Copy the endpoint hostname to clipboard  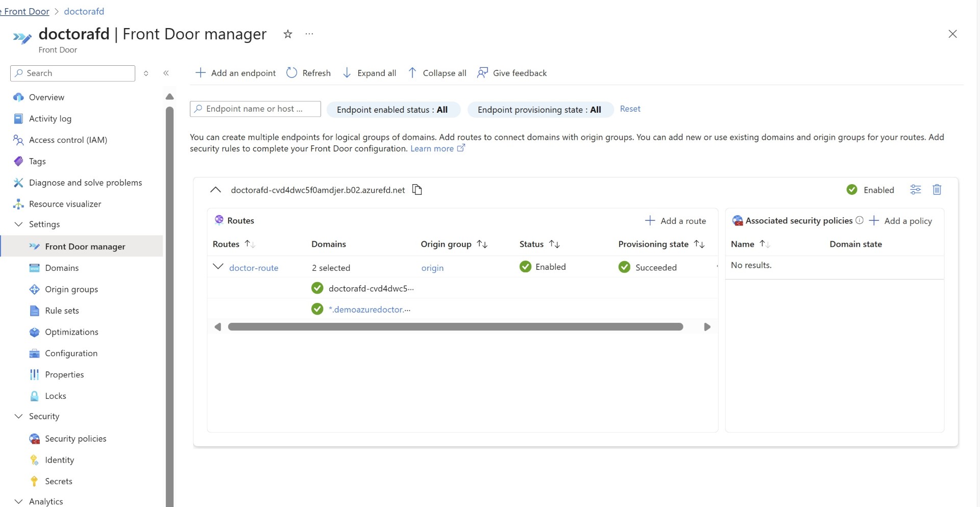pyautogui.click(x=417, y=190)
